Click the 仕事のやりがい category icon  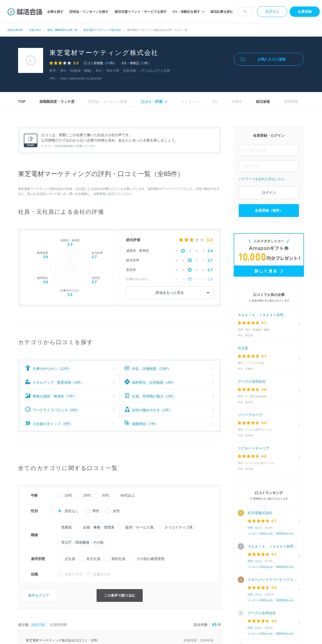click(28, 368)
